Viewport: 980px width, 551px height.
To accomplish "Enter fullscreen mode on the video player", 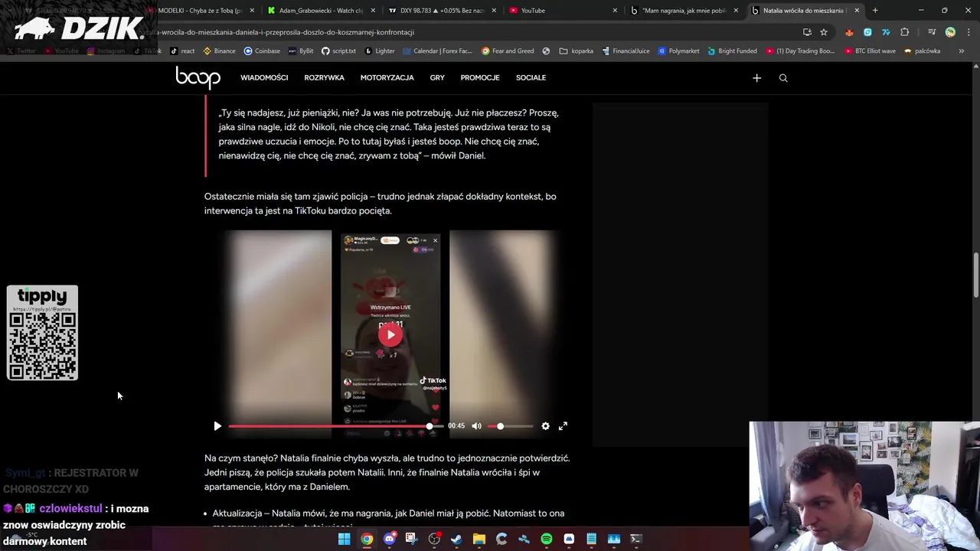I will tap(563, 426).
